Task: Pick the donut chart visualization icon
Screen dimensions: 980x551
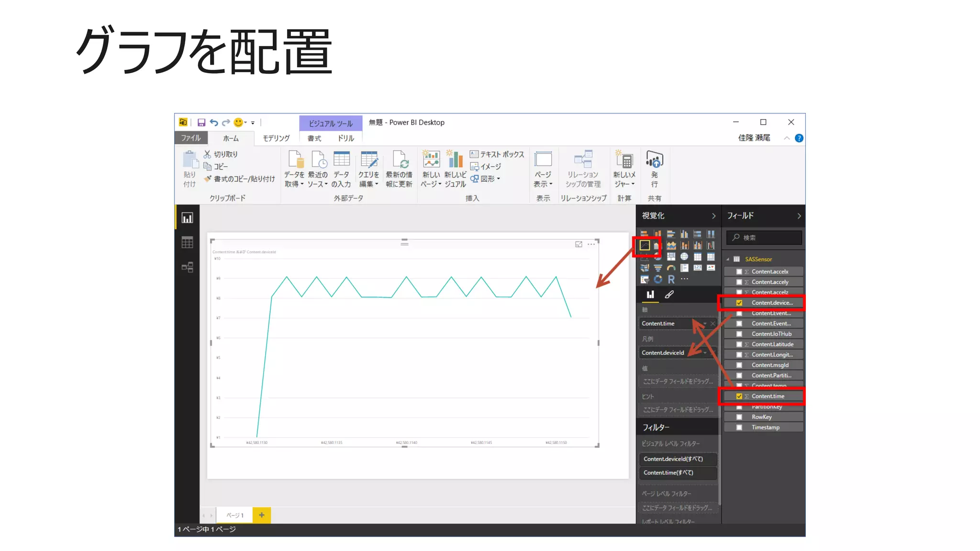Action: click(x=658, y=279)
